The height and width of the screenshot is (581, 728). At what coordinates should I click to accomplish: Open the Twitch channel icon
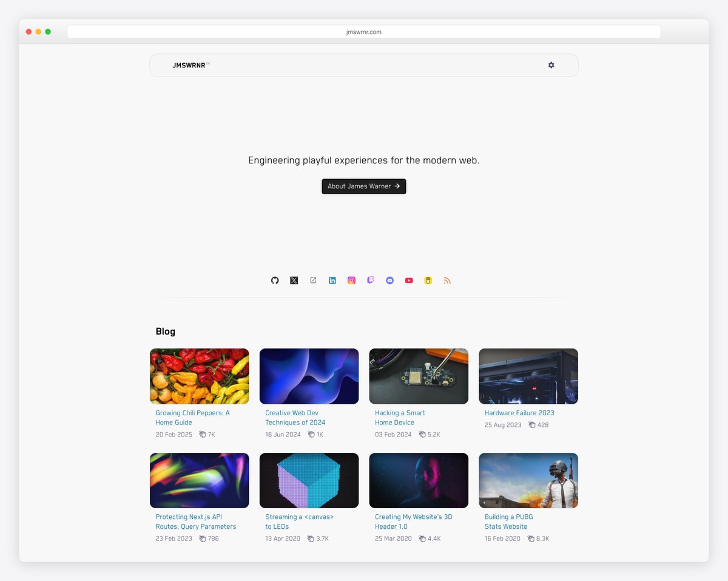click(371, 280)
